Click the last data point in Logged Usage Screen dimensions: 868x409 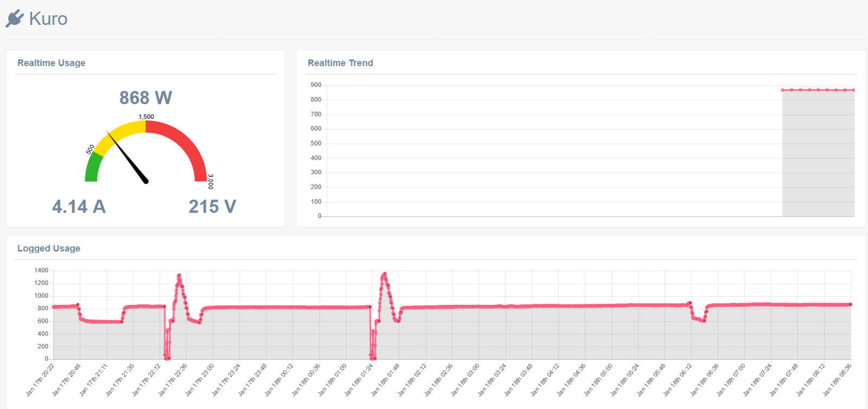[x=850, y=304]
